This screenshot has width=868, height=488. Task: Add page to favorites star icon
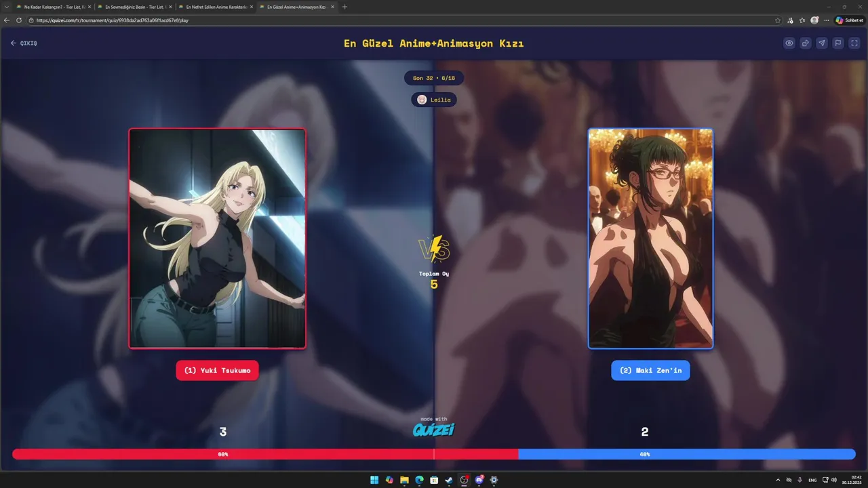pyautogui.click(x=778, y=20)
